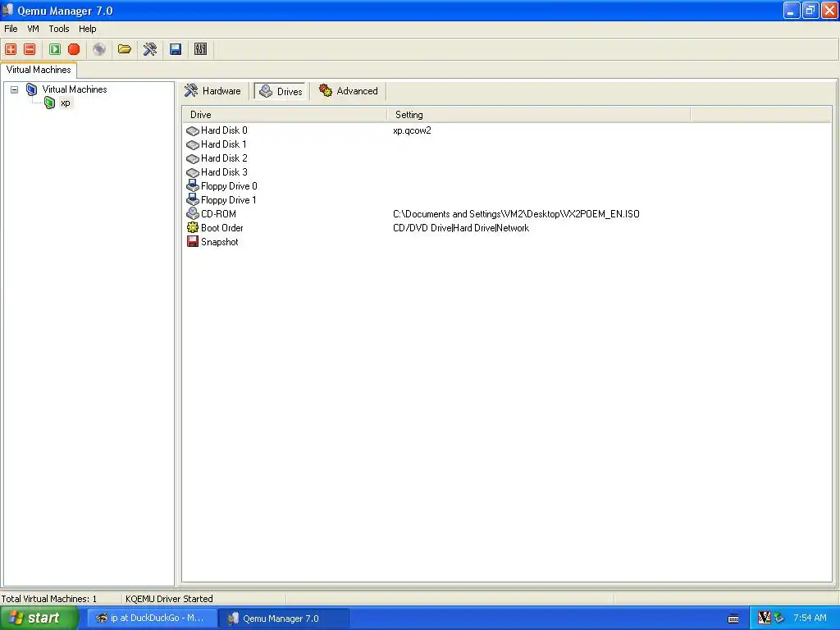Click the tray icon next to the clock
Viewport: 840px width, 630px height.
pyautogui.click(x=779, y=618)
